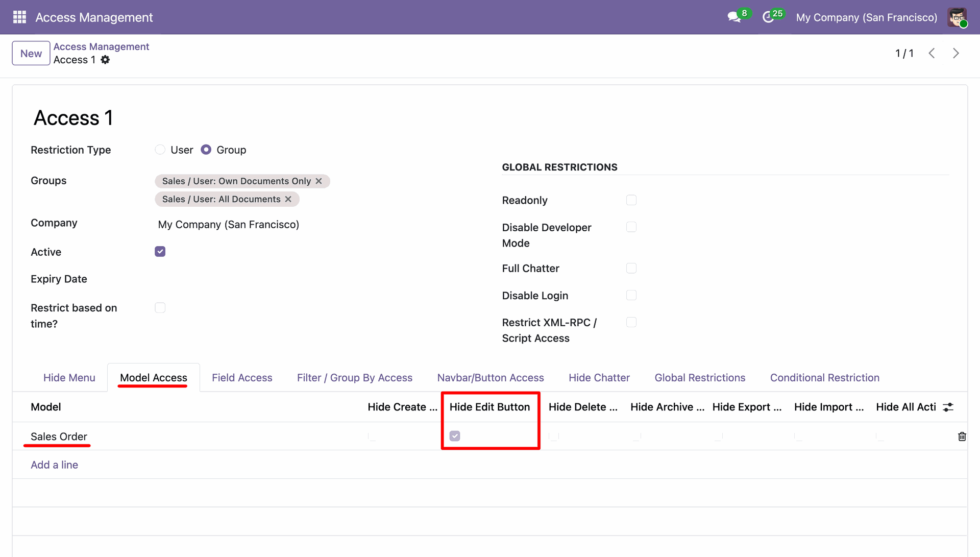This screenshot has height=557, width=980.
Task: Open the Global Restrictions tab
Action: [x=700, y=378]
